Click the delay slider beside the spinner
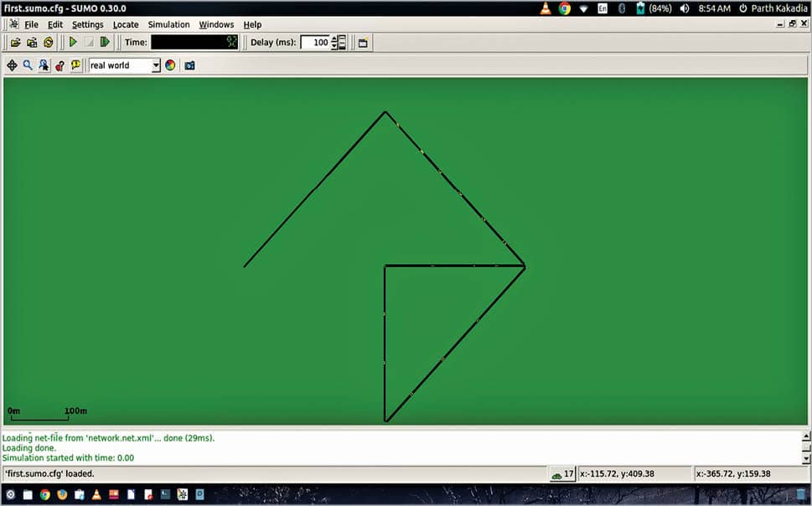The height and width of the screenshot is (506, 812). [x=342, y=43]
